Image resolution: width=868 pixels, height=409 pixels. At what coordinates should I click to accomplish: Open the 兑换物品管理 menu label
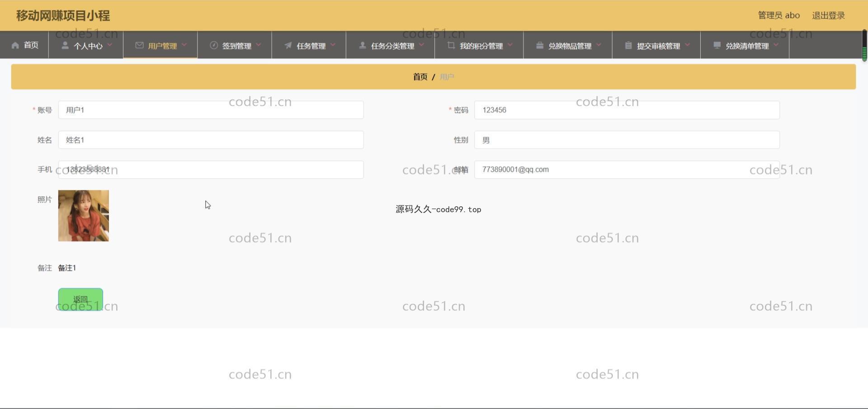coord(570,46)
